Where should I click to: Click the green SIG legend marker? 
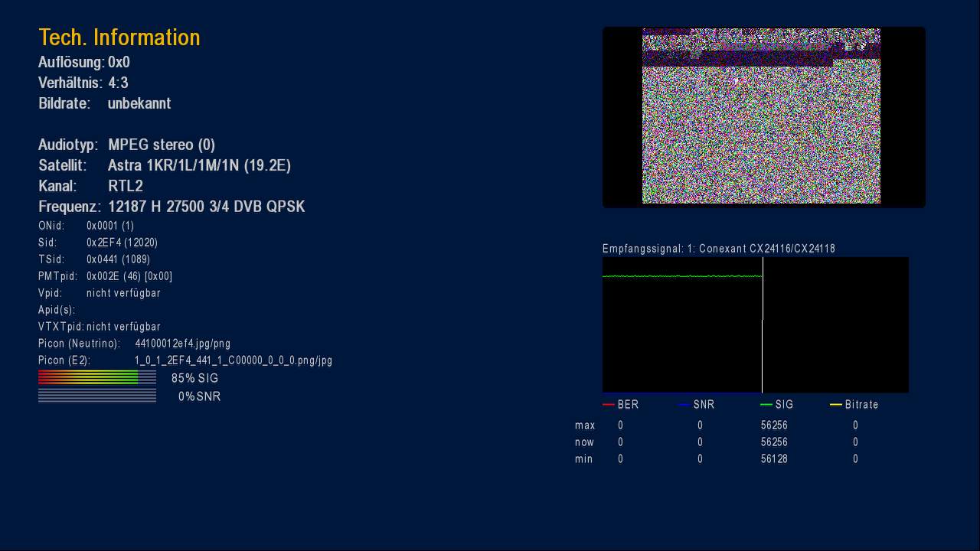click(x=766, y=405)
